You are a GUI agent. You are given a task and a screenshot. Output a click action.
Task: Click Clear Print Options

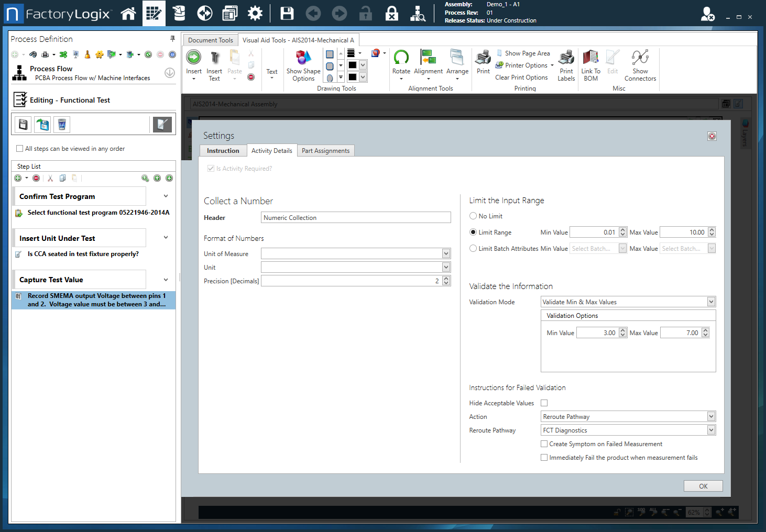[x=521, y=77]
